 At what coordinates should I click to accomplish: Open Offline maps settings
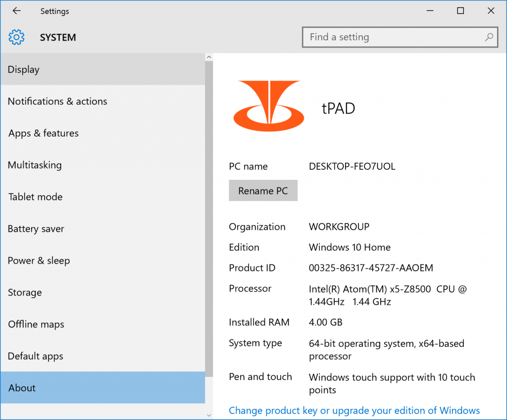[x=103, y=324]
